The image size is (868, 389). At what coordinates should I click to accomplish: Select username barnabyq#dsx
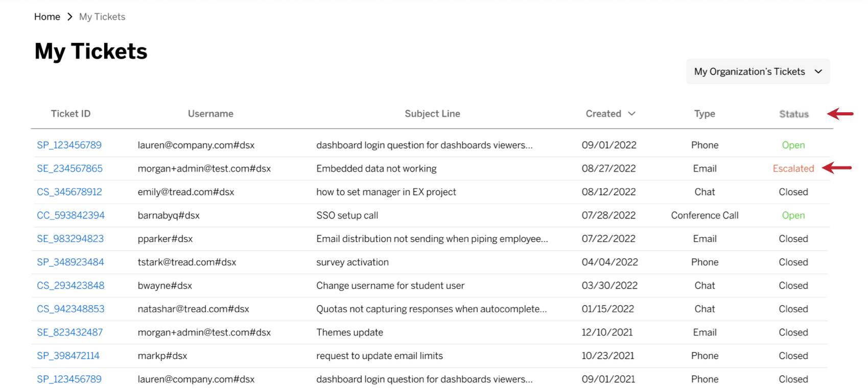169,215
